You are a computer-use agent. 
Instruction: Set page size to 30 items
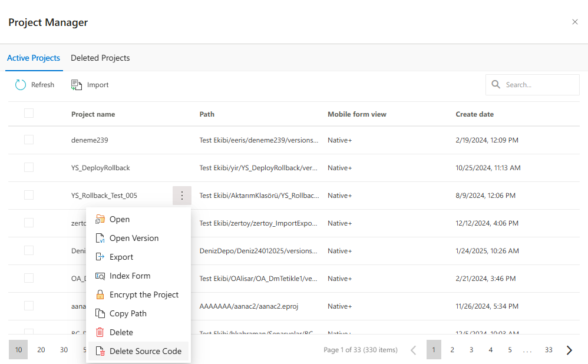[x=64, y=350]
